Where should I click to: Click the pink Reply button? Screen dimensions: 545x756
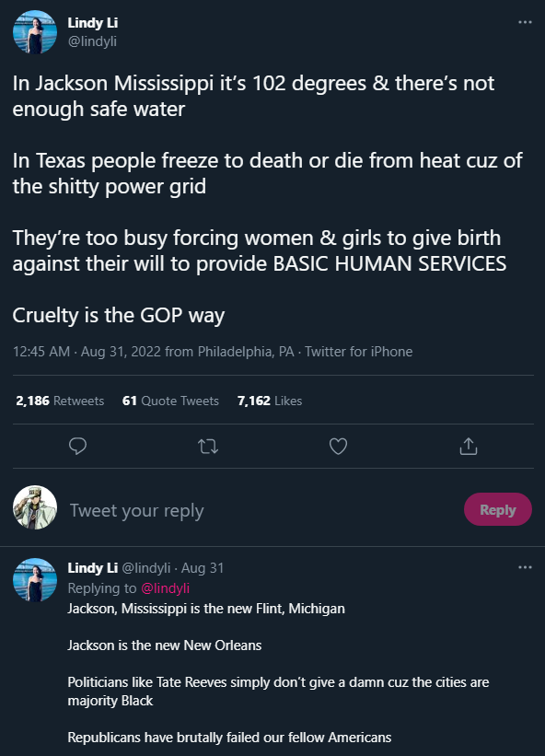pos(498,509)
